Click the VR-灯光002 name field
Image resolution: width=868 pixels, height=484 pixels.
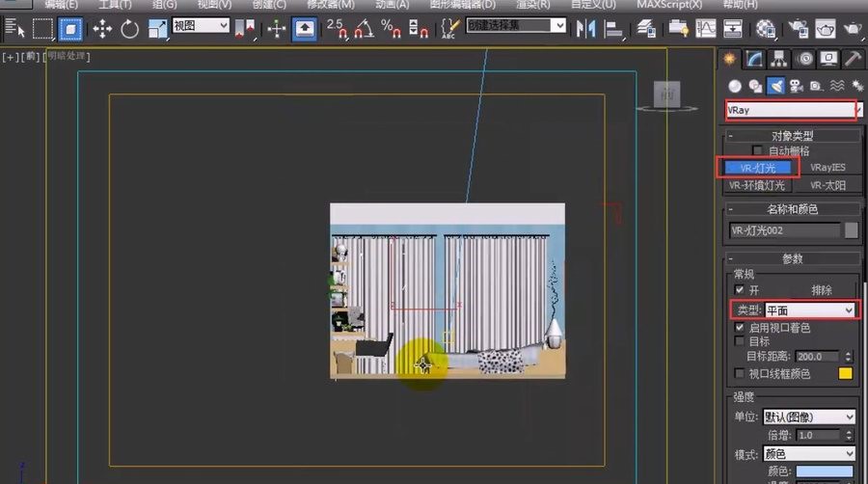click(785, 230)
